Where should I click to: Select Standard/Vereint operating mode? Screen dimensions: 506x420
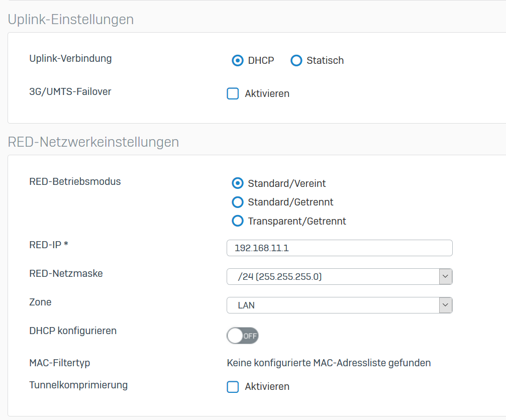[237, 183]
